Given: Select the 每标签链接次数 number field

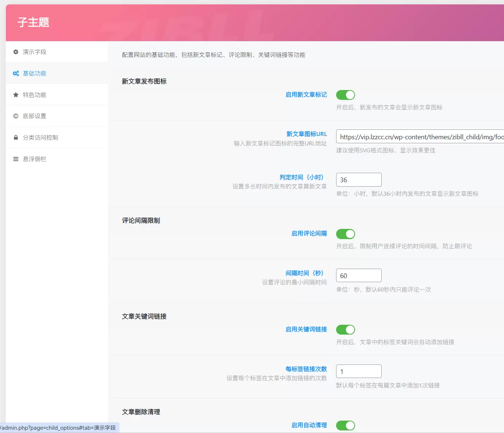Looking at the screenshot, I should [x=359, y=371].
